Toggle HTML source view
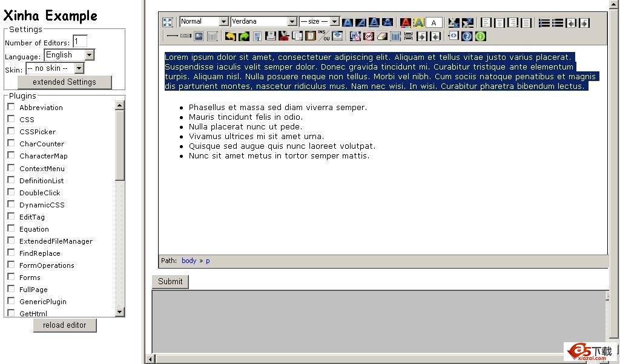This screenshot has height=364, width=620. [x=453, y=36]
